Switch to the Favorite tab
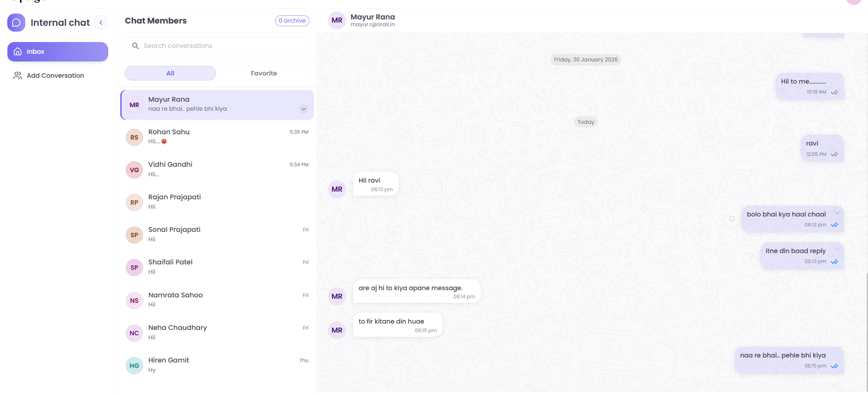Viewport: 868px width, 395px height. (x=264, y=73)
